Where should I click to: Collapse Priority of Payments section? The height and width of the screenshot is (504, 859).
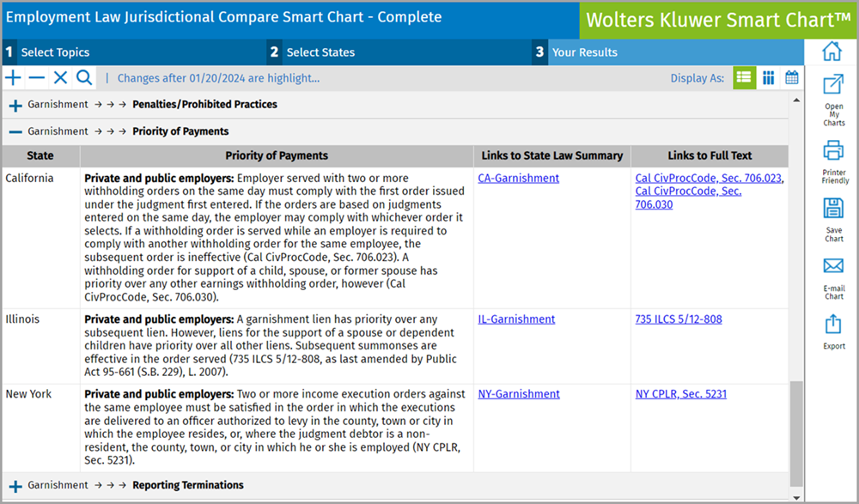(x=15, y=132)
